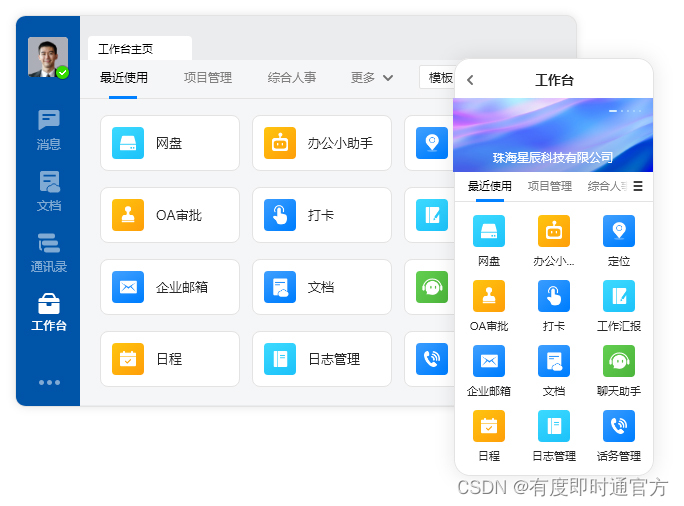Open the 日程 card in desktop window
The image size is (684, 506).
[x=170, y=359]
